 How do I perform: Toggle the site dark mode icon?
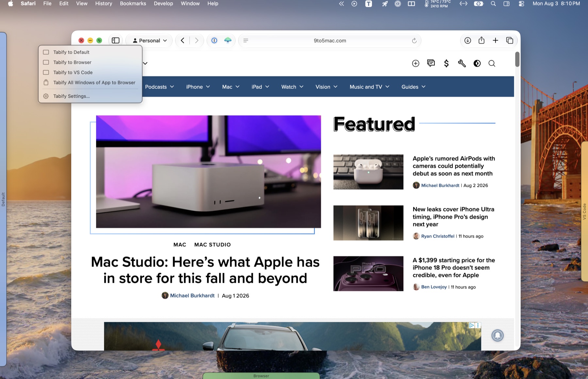coord(477,63)
